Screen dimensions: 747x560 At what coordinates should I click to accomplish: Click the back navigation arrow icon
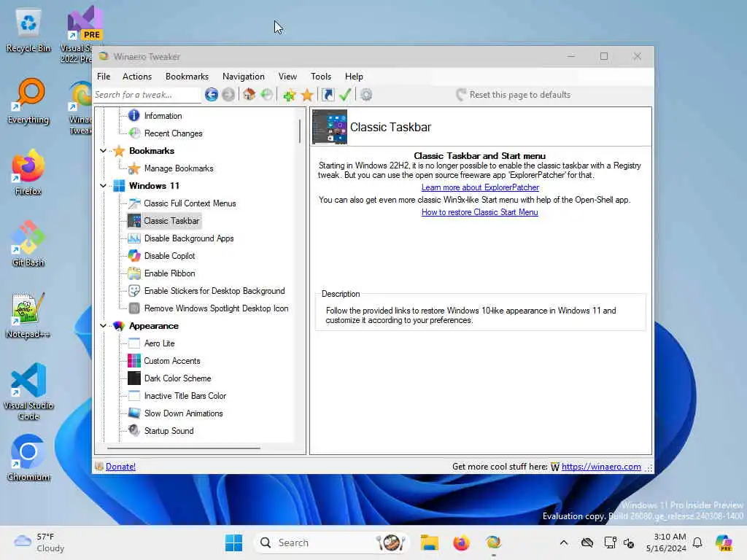click(212, 95)
